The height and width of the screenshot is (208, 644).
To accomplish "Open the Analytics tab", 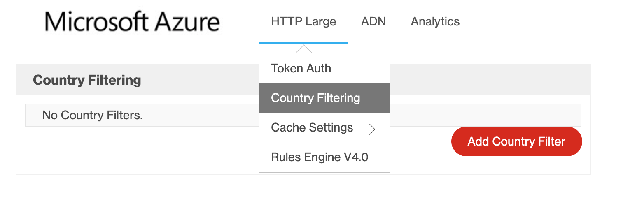I will click(435, 21).
